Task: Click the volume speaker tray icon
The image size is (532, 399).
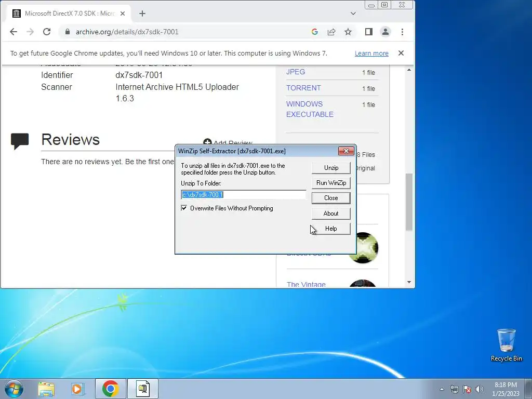Action: pos(480,389)
